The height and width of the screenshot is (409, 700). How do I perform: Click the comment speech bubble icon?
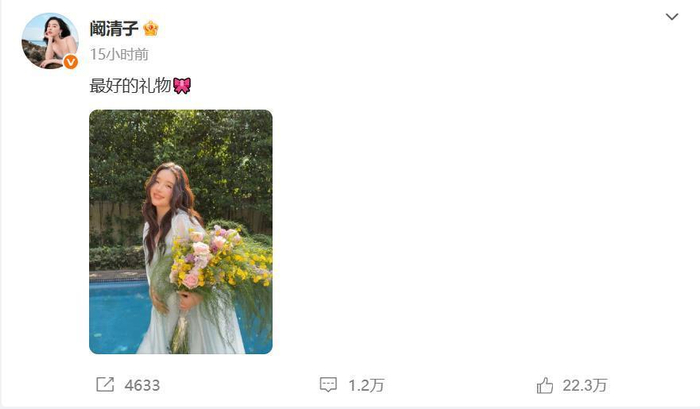(x=328, y=385)
